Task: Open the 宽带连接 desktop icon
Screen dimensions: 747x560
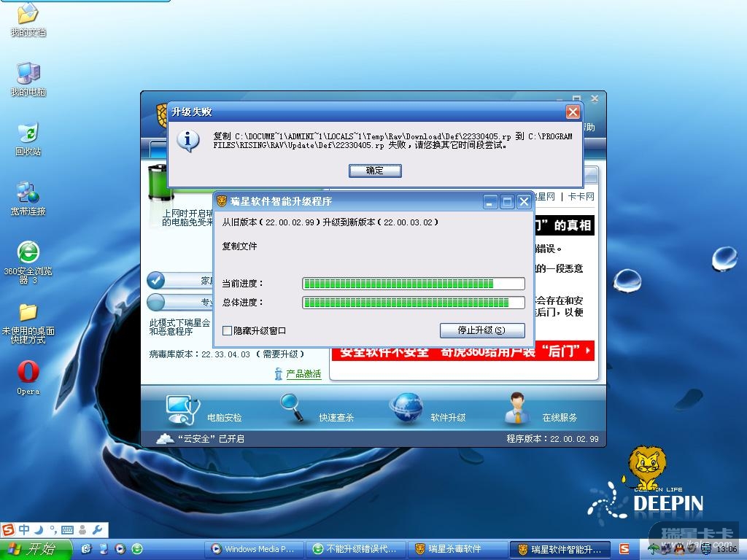Action: [28, 198]
